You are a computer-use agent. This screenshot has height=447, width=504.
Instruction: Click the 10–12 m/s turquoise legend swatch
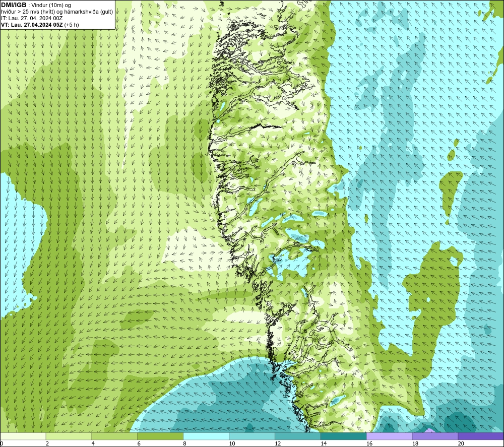252,436
